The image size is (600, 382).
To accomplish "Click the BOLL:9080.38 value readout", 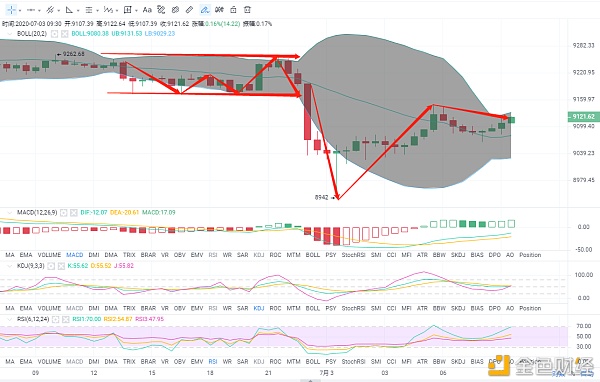I will coord(90,34).
